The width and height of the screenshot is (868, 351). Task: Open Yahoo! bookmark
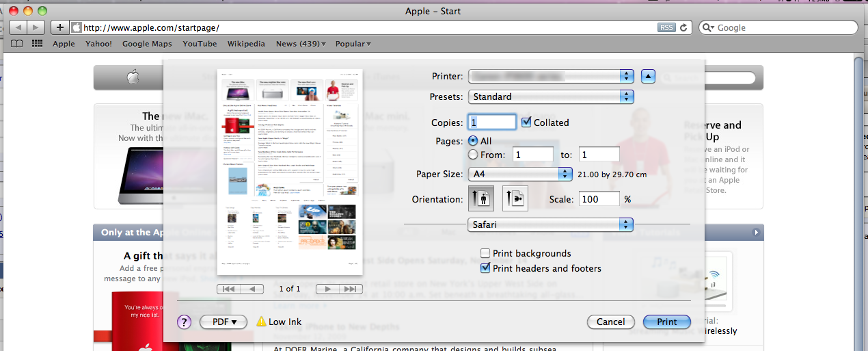click(x=98, y=44)
